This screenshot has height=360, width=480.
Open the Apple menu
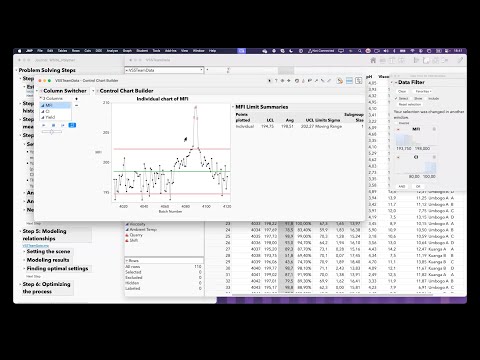[19, 51]
